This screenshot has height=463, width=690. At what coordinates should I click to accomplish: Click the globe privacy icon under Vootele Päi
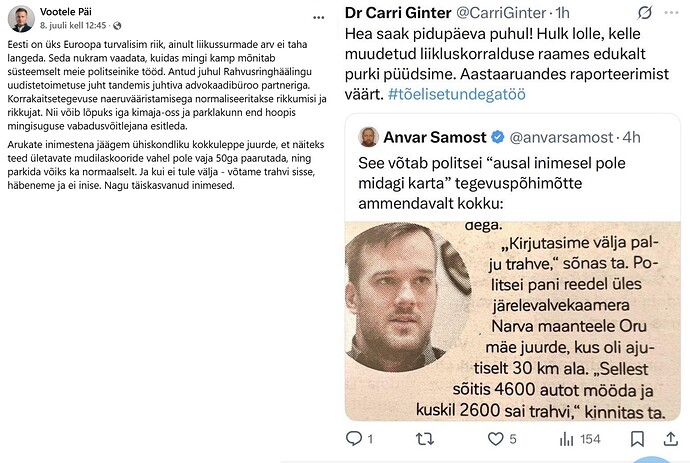[x=117, y=26]
